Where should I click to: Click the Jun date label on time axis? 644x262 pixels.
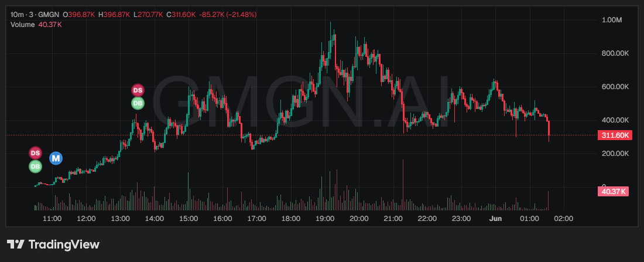[495, 219]
